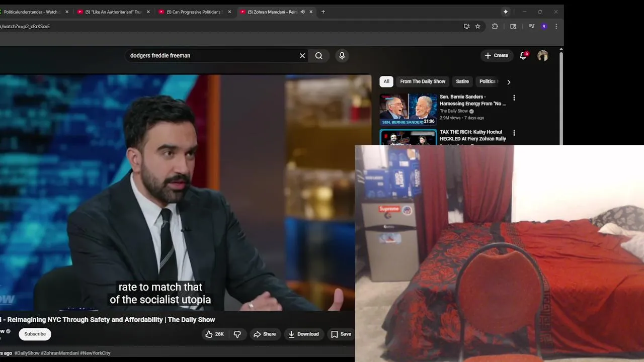
Task: Dislike the video
Action: pyautogui.click(x=237, y=334)
